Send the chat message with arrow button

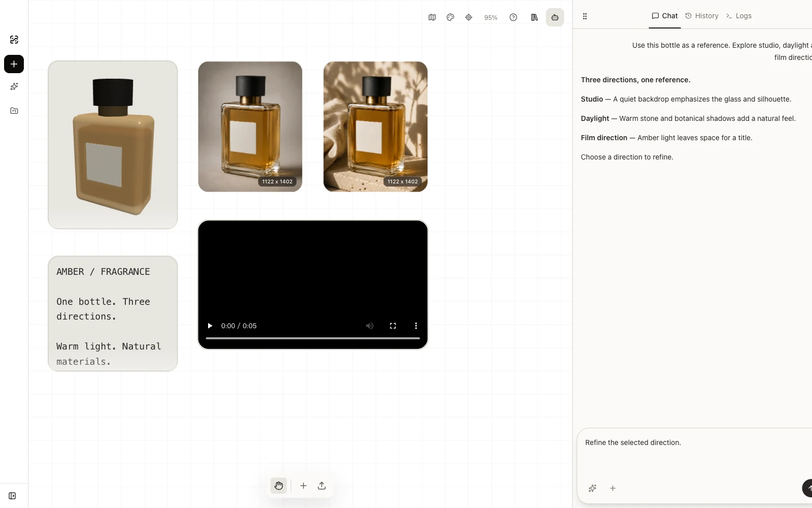click(x=807, y=488)
